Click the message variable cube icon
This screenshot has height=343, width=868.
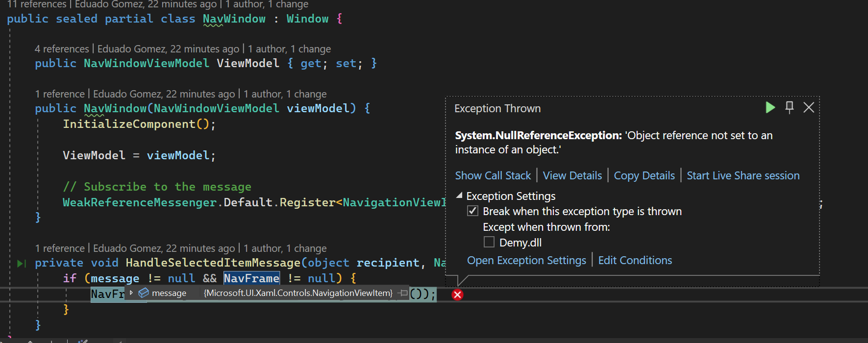144,293
